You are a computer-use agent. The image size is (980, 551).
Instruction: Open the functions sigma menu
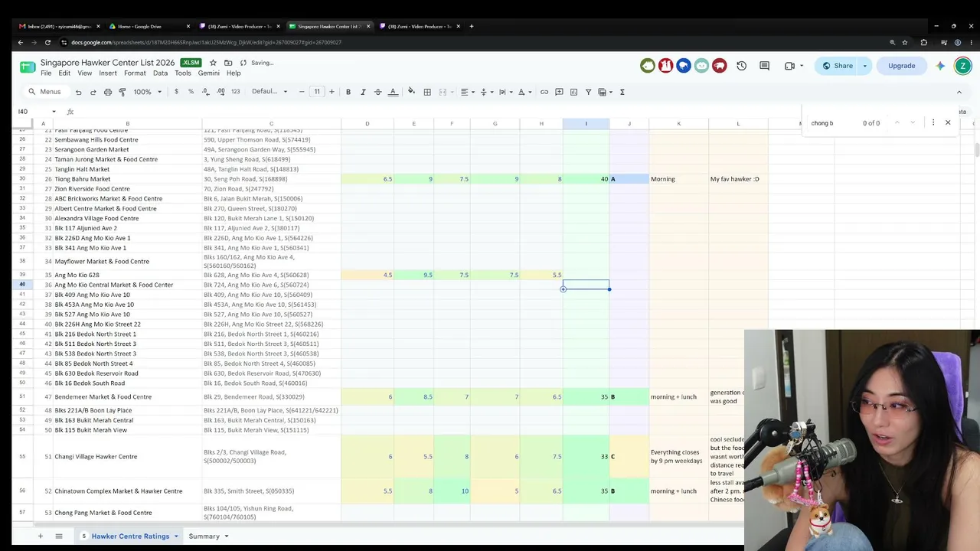coord(622,92)
